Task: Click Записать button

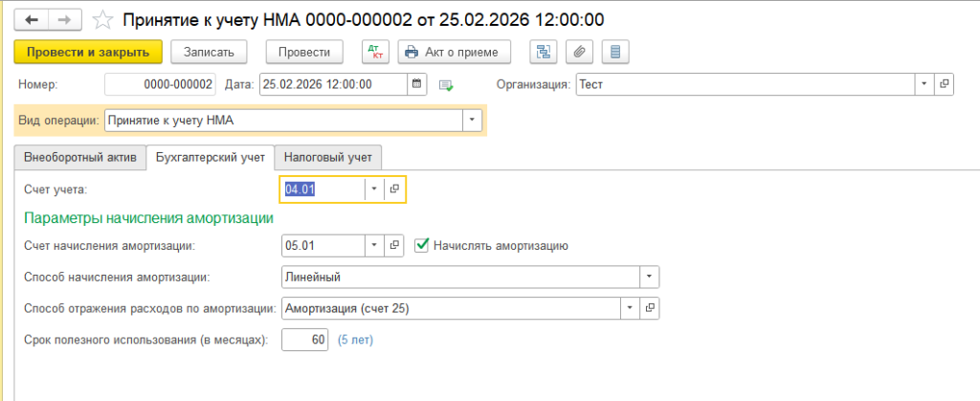Action: pos(209,52)
